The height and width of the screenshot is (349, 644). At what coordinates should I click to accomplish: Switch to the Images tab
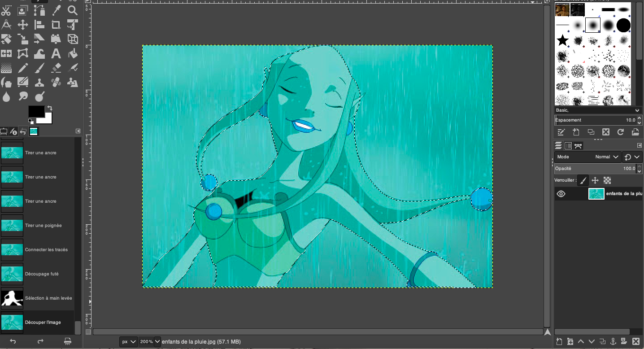34,131
